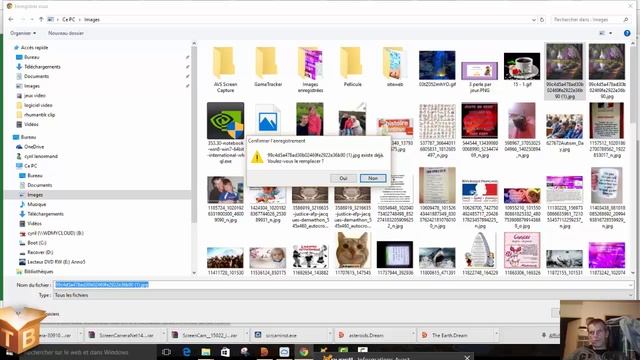The width and height of the screenshot is (640, 360).
Task: Select OneDrive in the sidebar
Action: coord(33,147)
